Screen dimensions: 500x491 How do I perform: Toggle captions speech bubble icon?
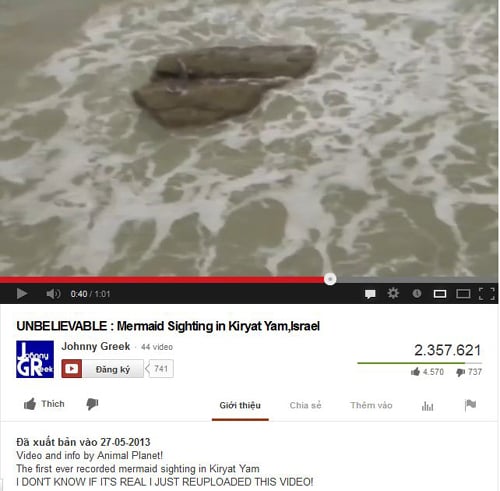pos(370,294)
